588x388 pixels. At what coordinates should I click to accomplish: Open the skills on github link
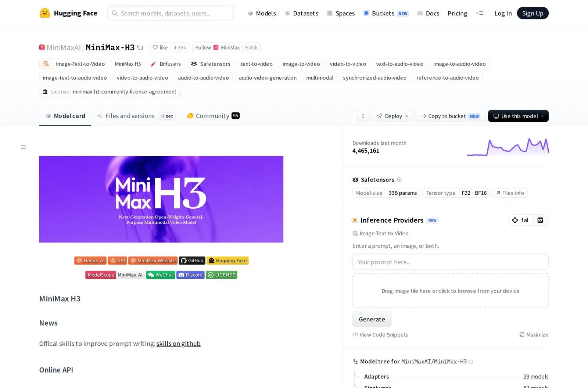179,344
